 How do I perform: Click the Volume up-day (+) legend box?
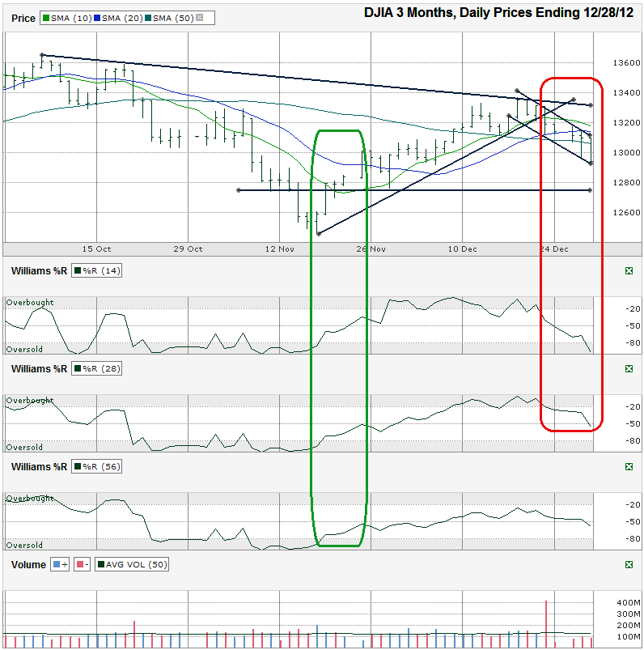coord(60,565)
